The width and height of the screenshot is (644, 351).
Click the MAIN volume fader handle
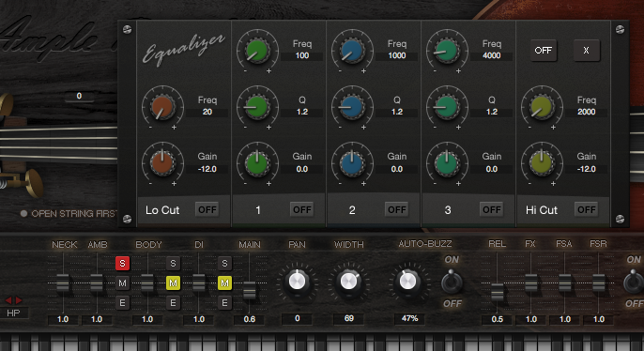pos(250,291)
